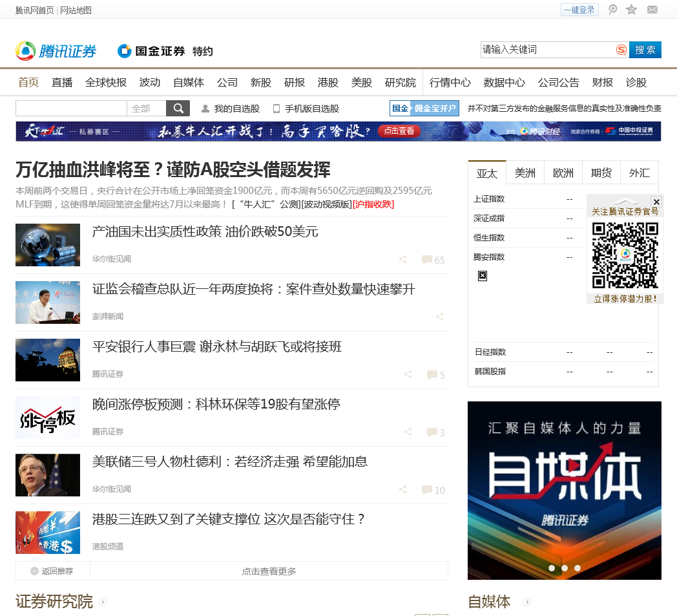
Task: Click the star favorites icon in the top bar
Action: point(632,10)
